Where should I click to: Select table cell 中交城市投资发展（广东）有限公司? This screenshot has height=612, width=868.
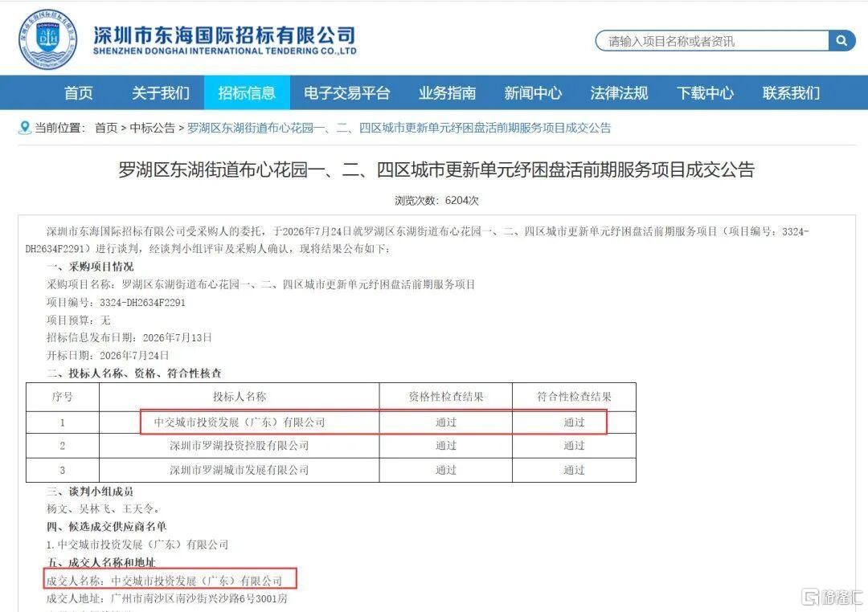[240, 422]
